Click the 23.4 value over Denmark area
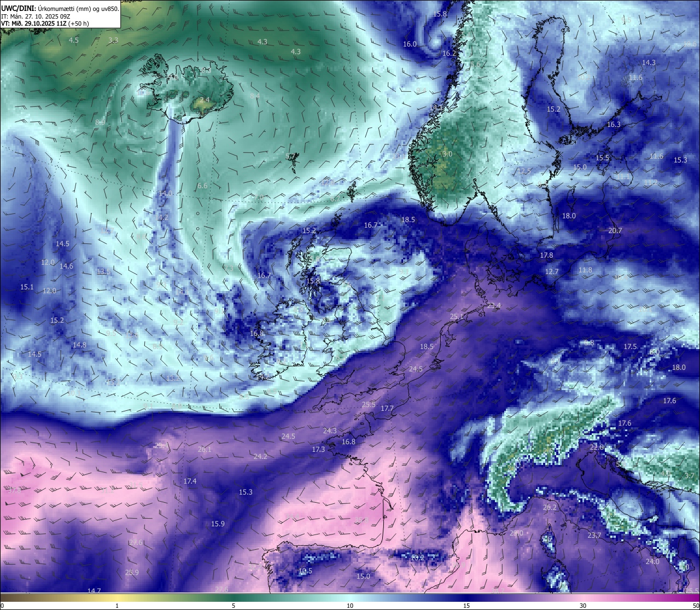700x610 pixels. tap(494, 306)
